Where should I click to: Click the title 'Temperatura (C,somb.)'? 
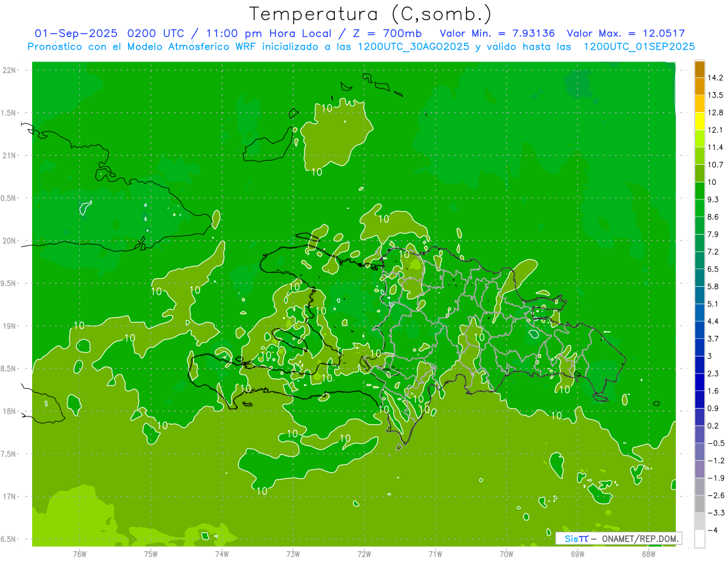coord(371,14)
